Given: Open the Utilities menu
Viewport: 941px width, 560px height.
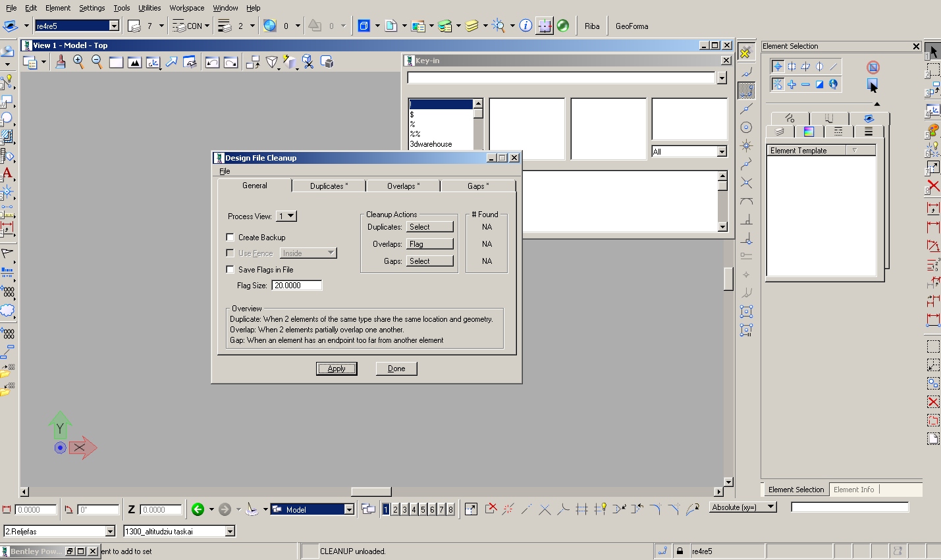Looking at the screenshot, I should [149, 8].
